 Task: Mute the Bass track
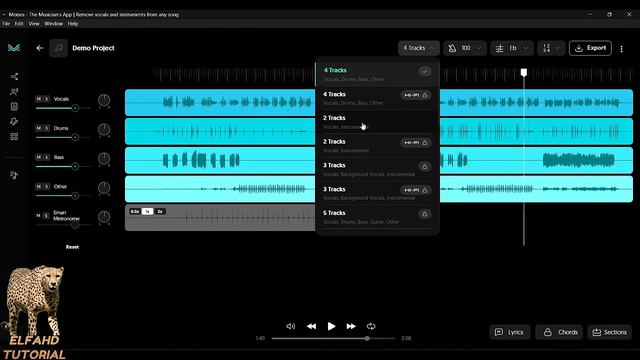click(39, 157)
